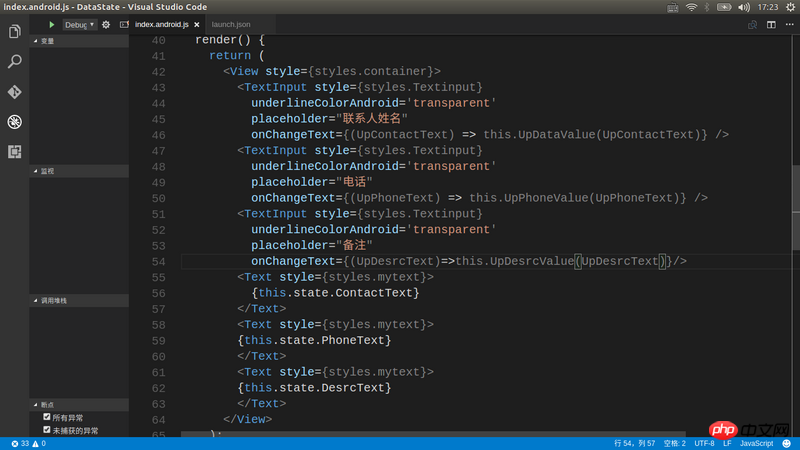Collapse the 变量 section in debug sidebar
Viewport: 800px width, 450px height.
(47, 41)
